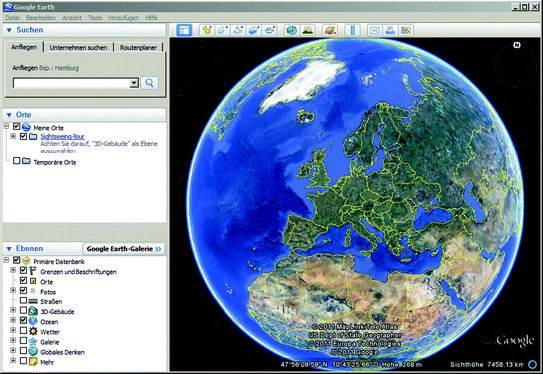Expand the Ozean layer node

click(13, 320)
